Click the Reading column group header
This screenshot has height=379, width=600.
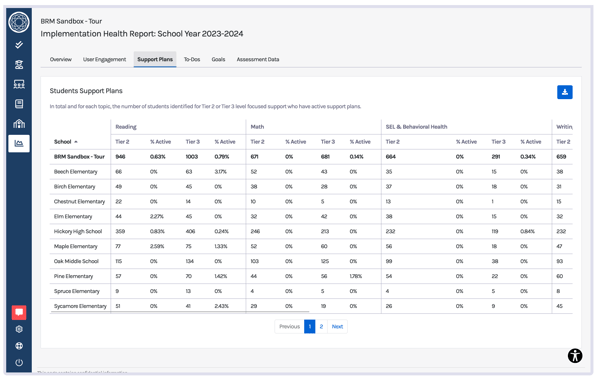pyautogui.click(x=126, y=127)
